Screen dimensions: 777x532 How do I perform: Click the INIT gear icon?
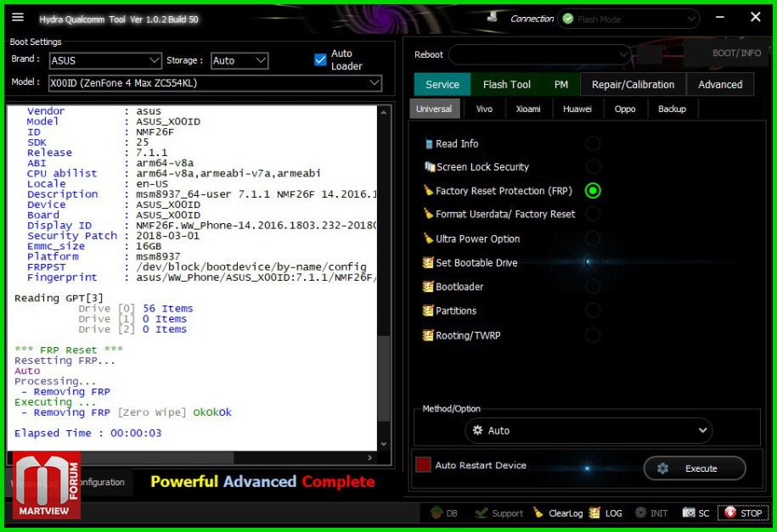click(641, 512)
